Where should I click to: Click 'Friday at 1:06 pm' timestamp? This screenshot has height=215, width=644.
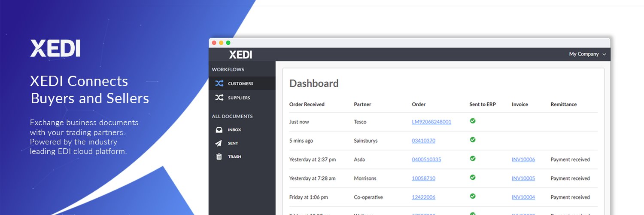[x=309, y=197]
